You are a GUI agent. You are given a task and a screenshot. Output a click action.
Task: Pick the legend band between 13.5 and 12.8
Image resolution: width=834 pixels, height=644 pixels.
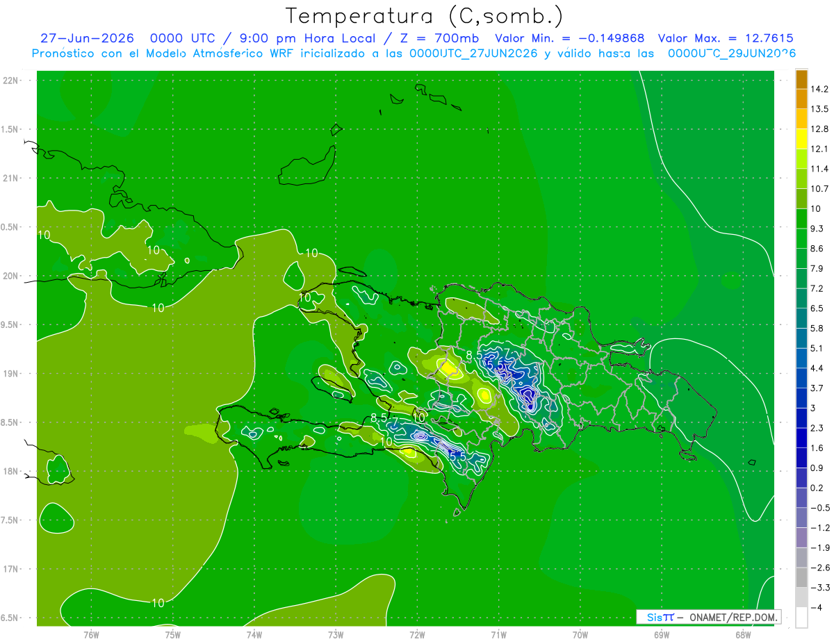pos(801,119)
